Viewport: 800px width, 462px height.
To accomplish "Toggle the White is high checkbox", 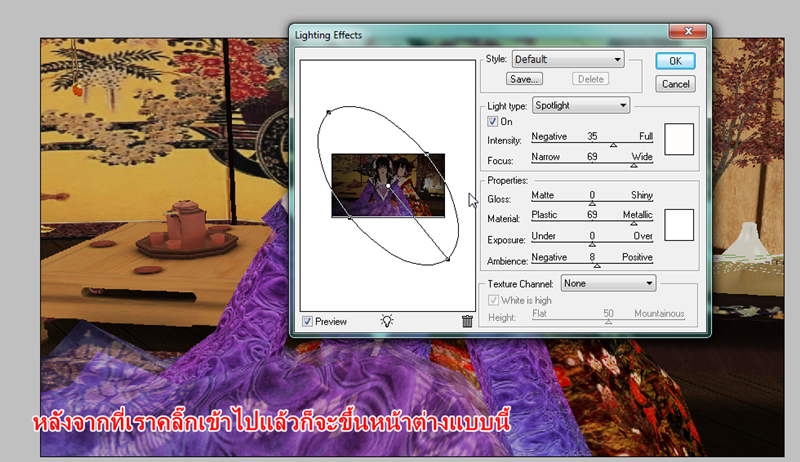I will pos(493,300).
